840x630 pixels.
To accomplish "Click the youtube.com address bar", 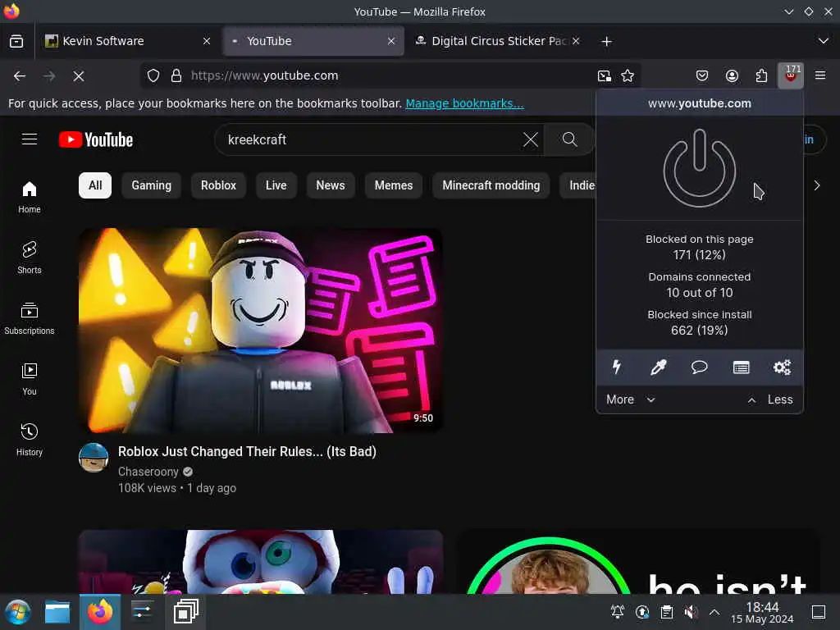I will pyautogui.click(x=391, y=75).
